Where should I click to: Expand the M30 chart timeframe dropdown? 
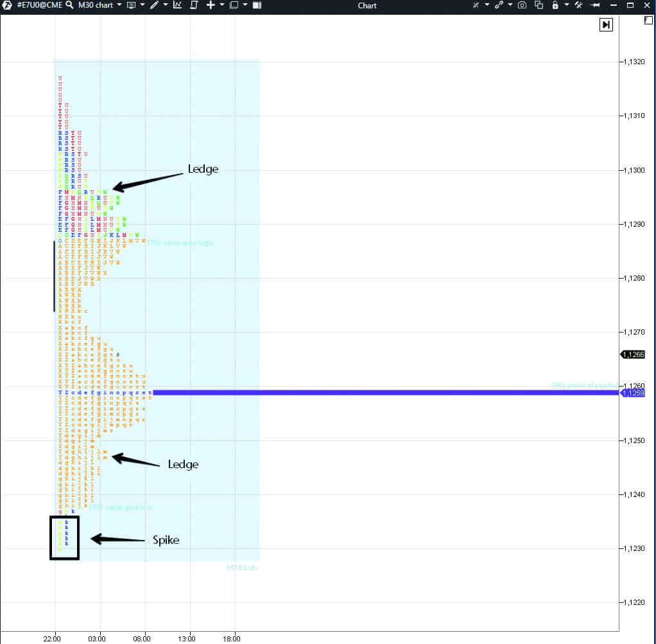coord(119,5)
